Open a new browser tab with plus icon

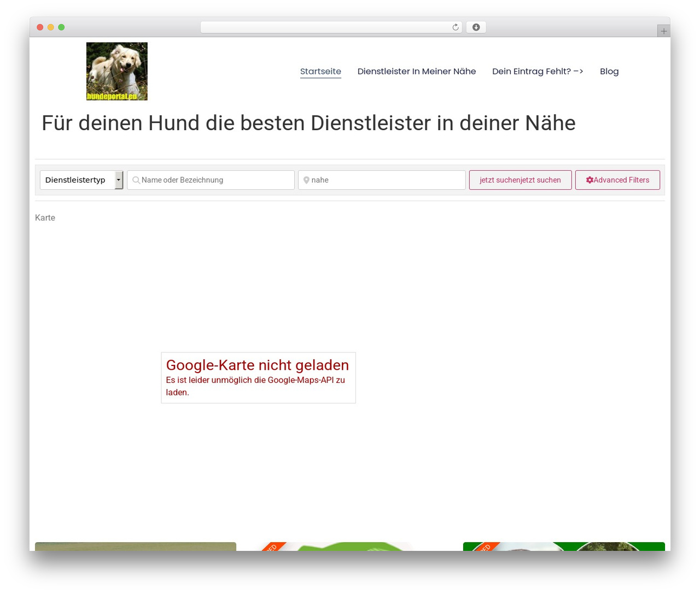pyautogui.click(x=664, y=31)
